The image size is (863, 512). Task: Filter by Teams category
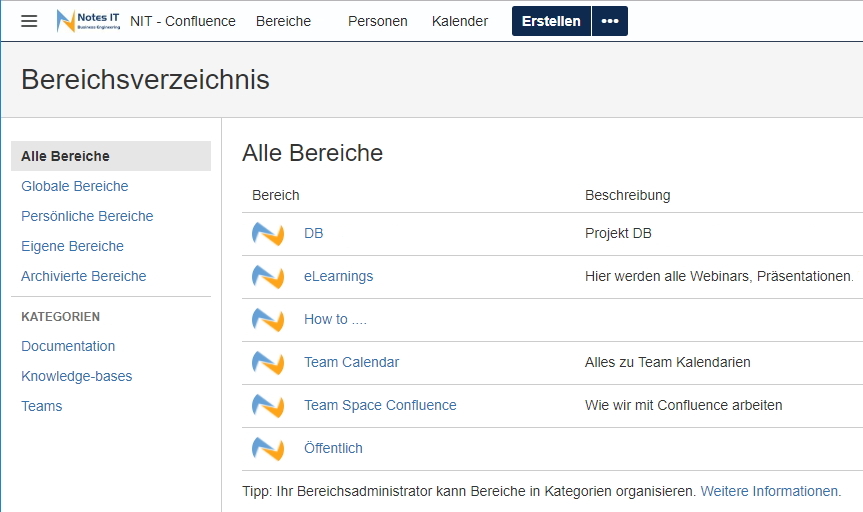point(41,406)
